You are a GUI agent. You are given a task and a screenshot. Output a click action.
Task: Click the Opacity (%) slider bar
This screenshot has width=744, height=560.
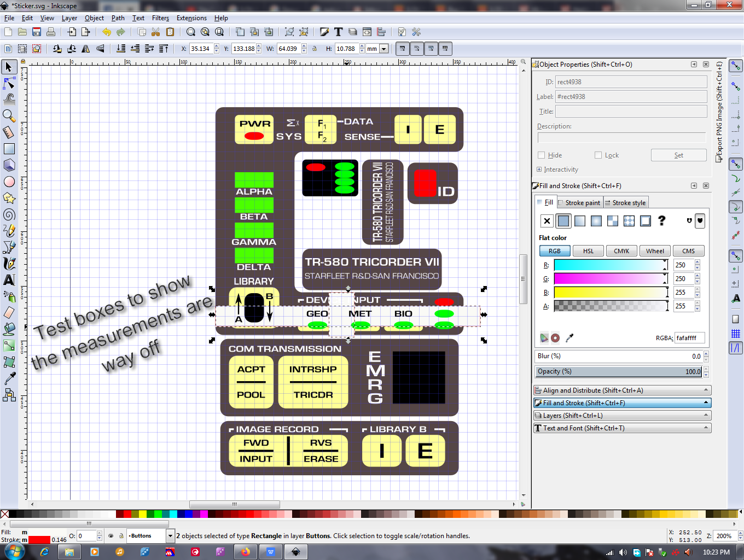point(619,371)
